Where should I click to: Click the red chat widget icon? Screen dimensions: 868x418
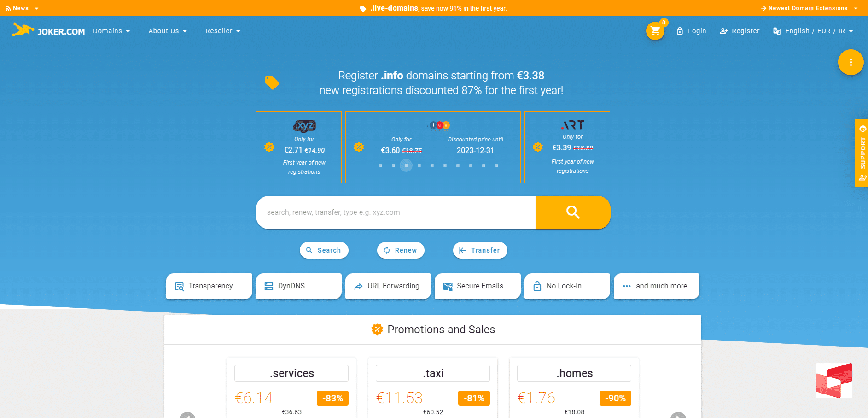point(834,381)
